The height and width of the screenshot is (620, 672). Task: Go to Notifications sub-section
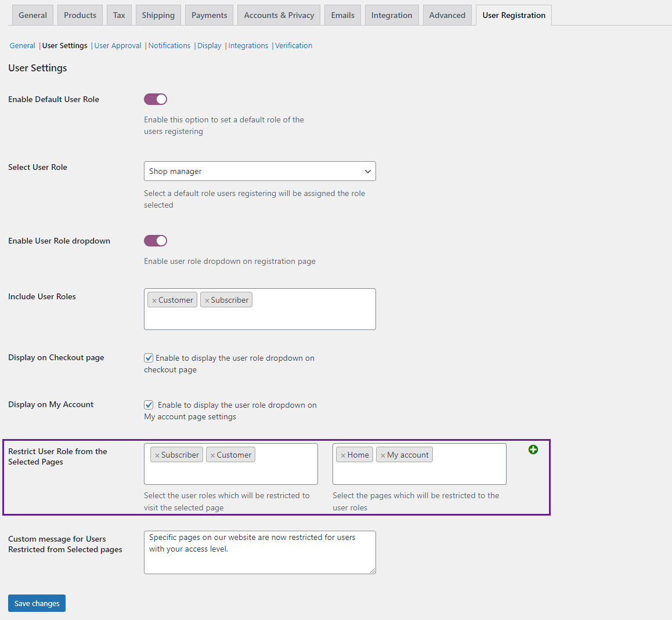[169, 45]
